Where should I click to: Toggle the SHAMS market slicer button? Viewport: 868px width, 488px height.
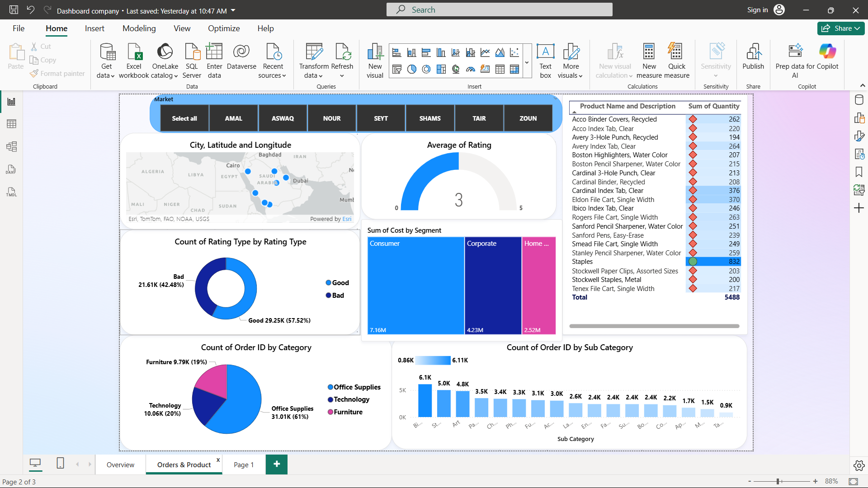pyautogui.click(x=429, y=118)
